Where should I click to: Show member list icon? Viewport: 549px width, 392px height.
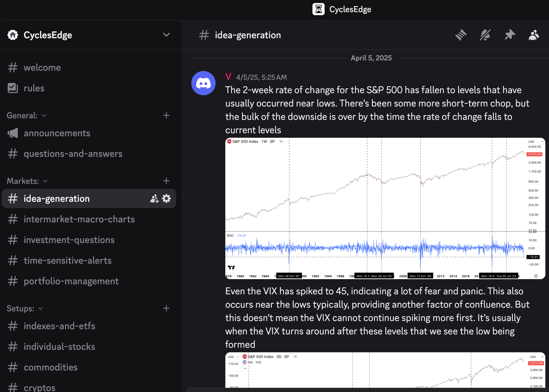point(534,35)
